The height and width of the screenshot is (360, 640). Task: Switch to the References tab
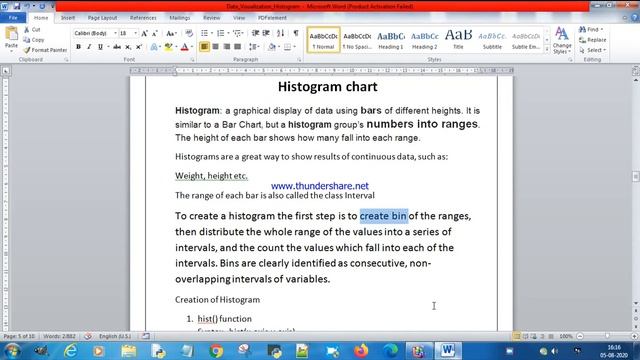[143, 18]
